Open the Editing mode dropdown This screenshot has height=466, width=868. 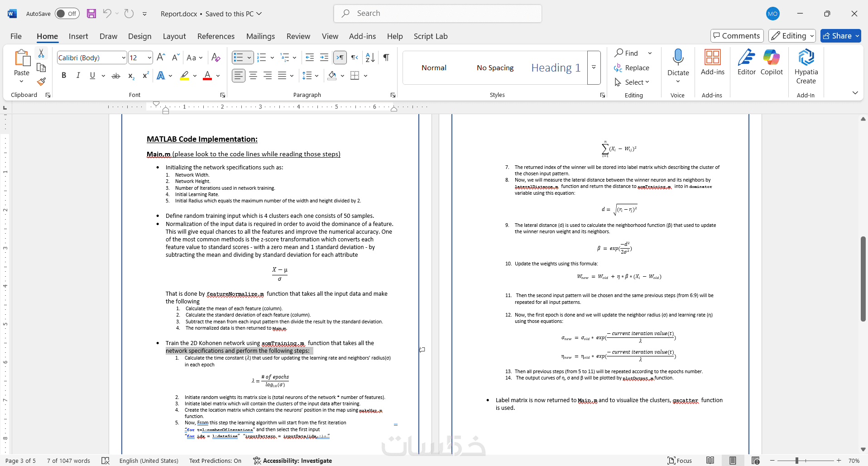(x=792, y=36)
